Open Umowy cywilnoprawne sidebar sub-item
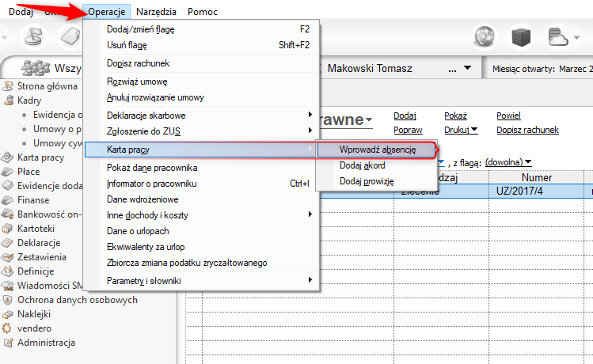This screenshot has width=593, height=364. [57, 143]
